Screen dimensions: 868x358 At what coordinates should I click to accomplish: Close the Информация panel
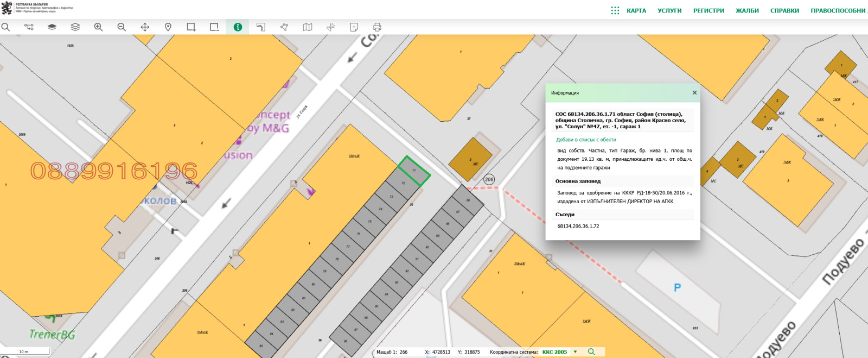point(694,93)
